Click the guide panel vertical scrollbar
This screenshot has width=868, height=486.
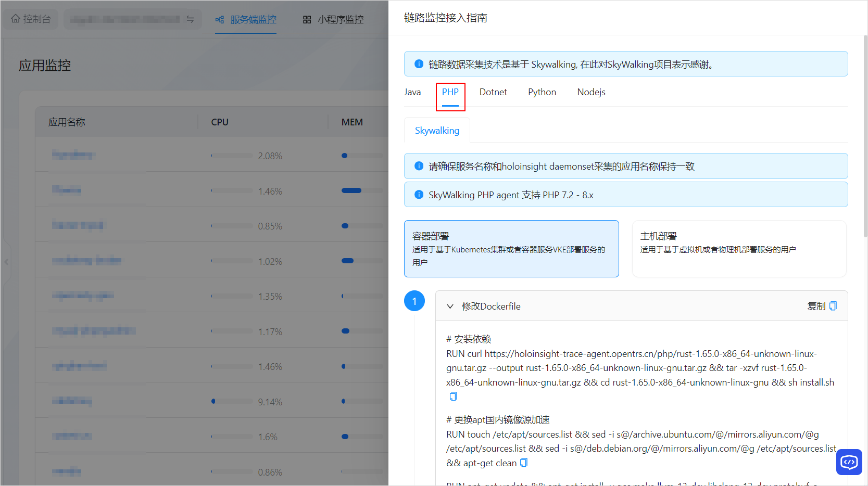(x=865, y=135)
